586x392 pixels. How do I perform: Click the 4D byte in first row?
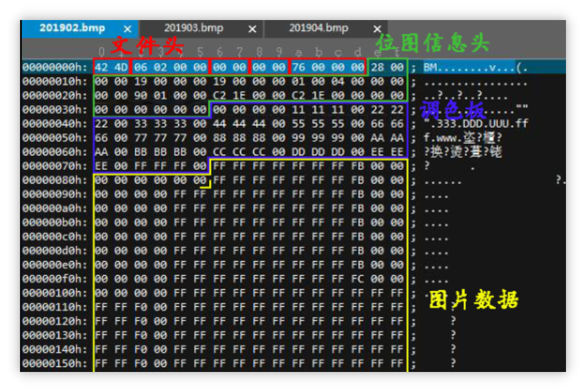(121, 67)
